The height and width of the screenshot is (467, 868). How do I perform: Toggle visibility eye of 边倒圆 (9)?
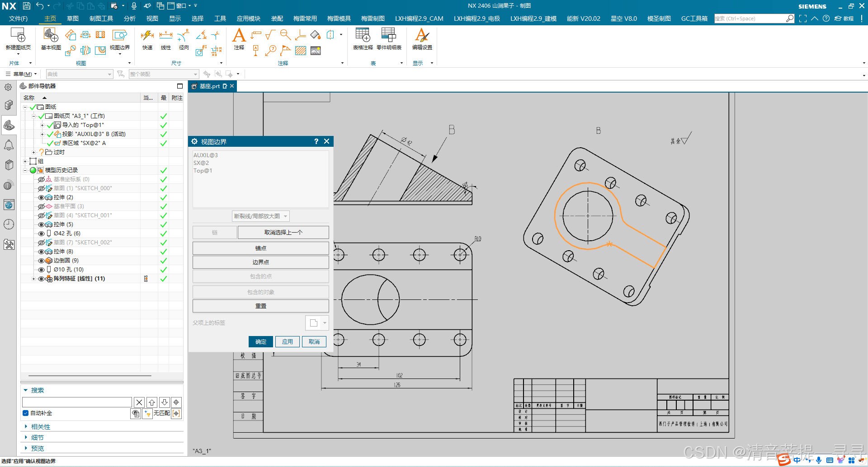click(x=41, y=261)
